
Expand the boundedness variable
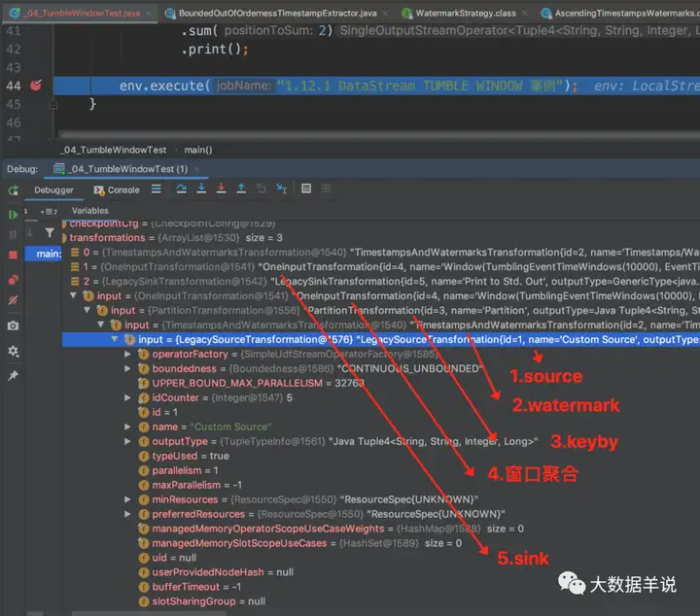[x=127, y=368]
